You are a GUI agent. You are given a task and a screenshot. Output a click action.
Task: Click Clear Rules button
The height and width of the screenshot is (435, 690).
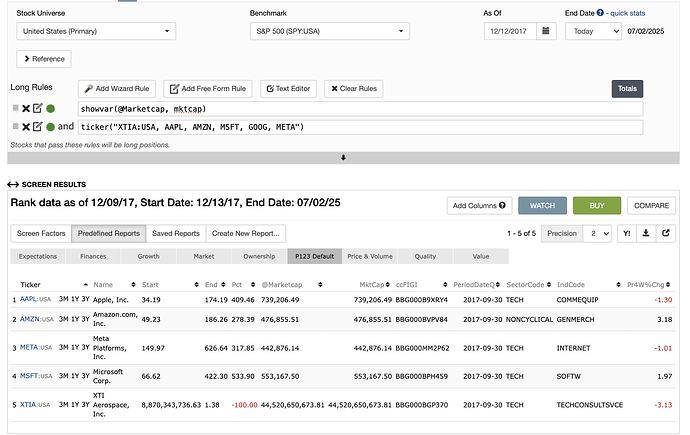[x=354, y=89]
